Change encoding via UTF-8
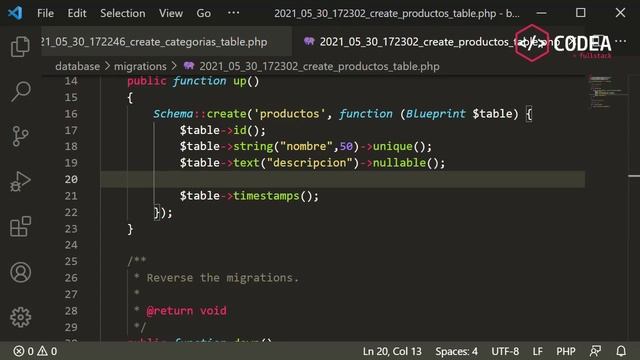The height and width of the screenshot is (360, 640). tap(505, 351)
